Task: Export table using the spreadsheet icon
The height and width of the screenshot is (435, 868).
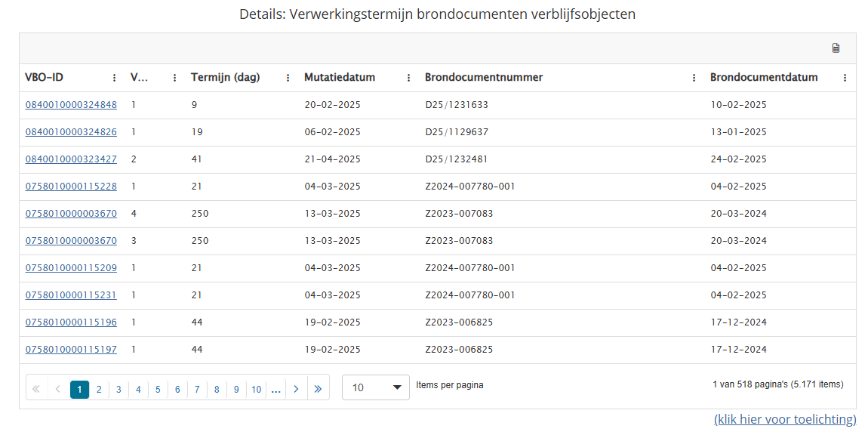Action: (836, 48)
